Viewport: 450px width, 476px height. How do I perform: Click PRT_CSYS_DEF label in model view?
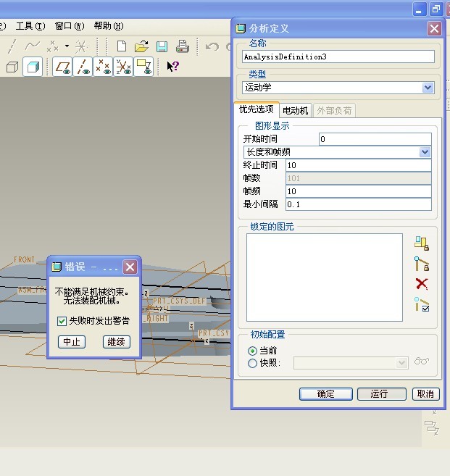[x=179, y=301]
